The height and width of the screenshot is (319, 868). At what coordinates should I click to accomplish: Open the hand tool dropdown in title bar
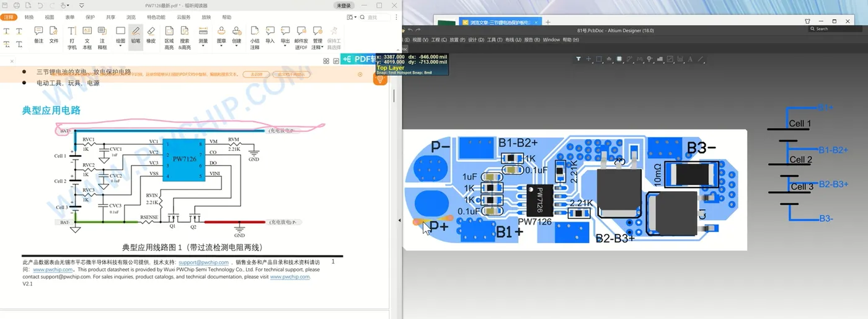[x=69, y=5]
